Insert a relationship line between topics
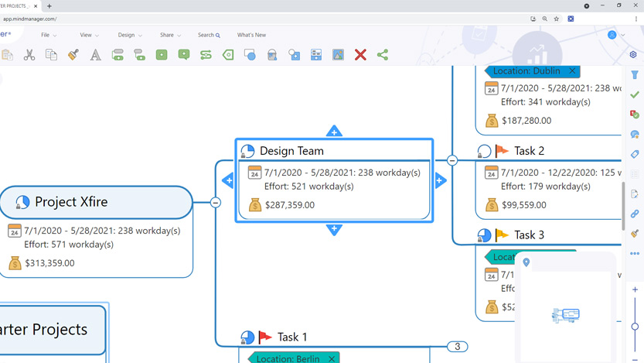Screen dimensions: 644x363 click(206, 55)
